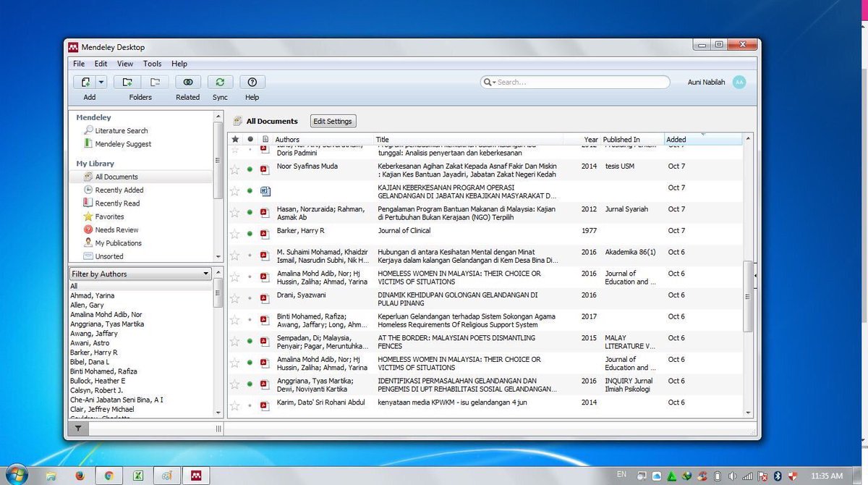The height and width of the screenshot is (485, 868).
Task: Open Firefox from the Windows taskbar
Action: point(80,476)
